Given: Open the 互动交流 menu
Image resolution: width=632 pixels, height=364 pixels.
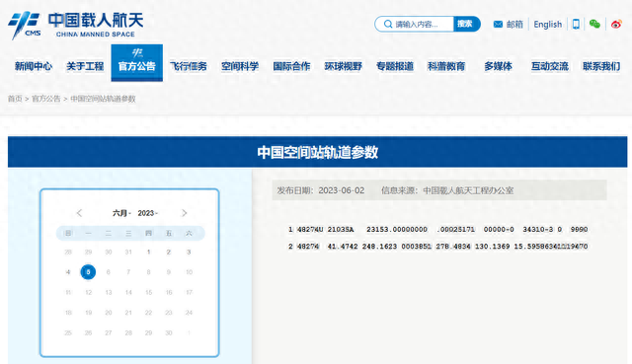Looking at the screenshot, I should click(x=550, y=66).
